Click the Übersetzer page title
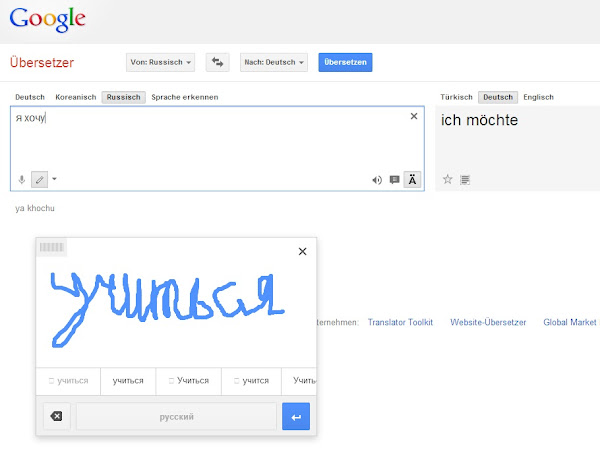Screen dimensions: 600x454 (x=42, y=62)
